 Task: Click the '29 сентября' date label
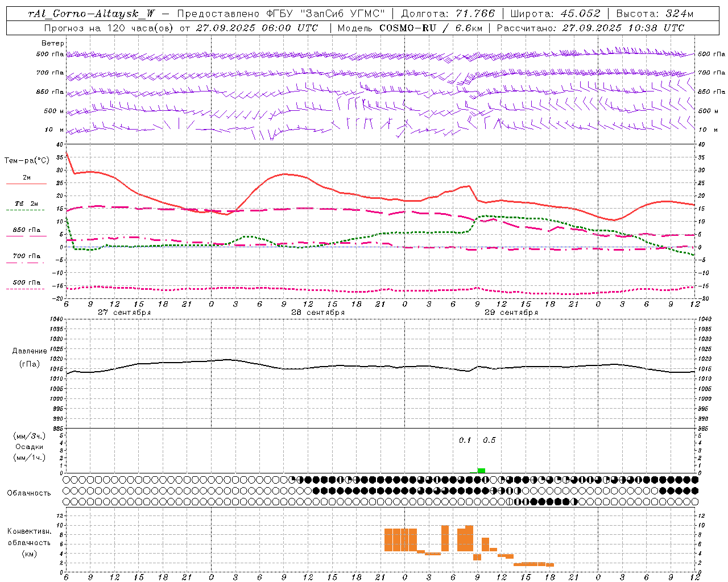point(511,312)
